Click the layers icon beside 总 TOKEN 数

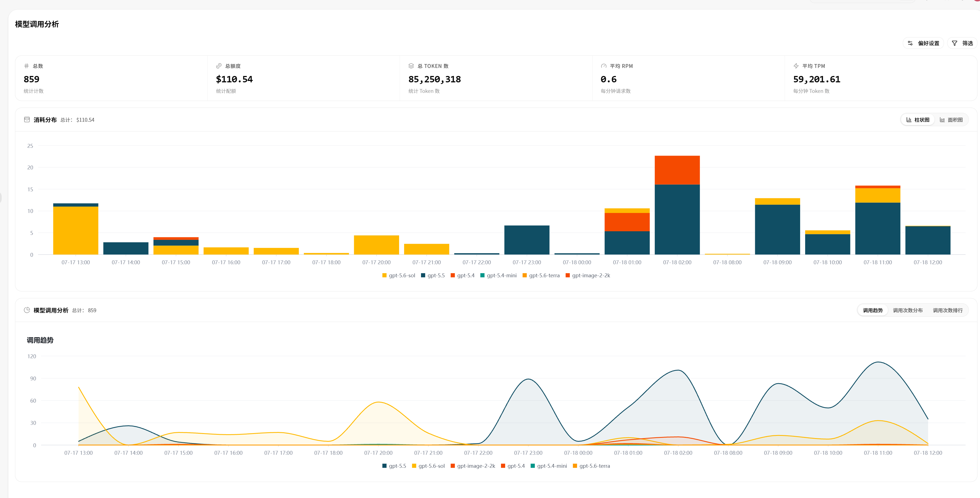[x=411, y=66]
